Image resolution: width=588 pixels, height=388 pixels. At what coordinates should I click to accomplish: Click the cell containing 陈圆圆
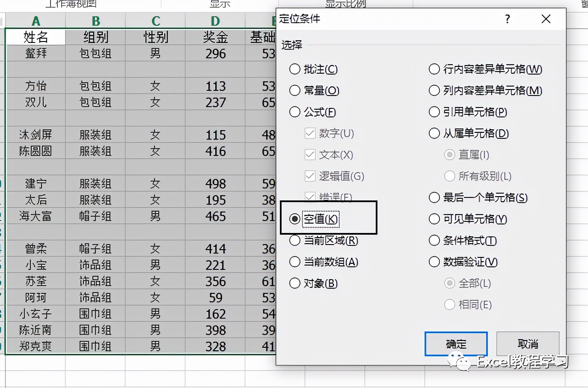pos(36,151)
